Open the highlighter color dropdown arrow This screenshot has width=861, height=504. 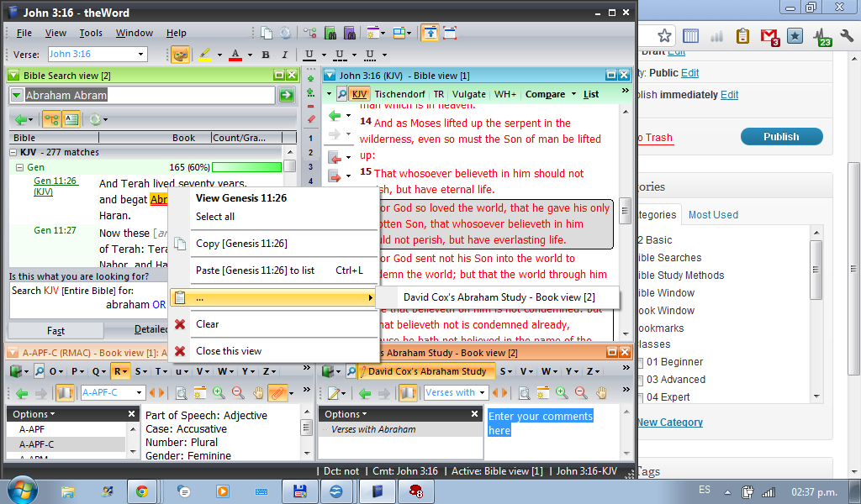point(219,55)
